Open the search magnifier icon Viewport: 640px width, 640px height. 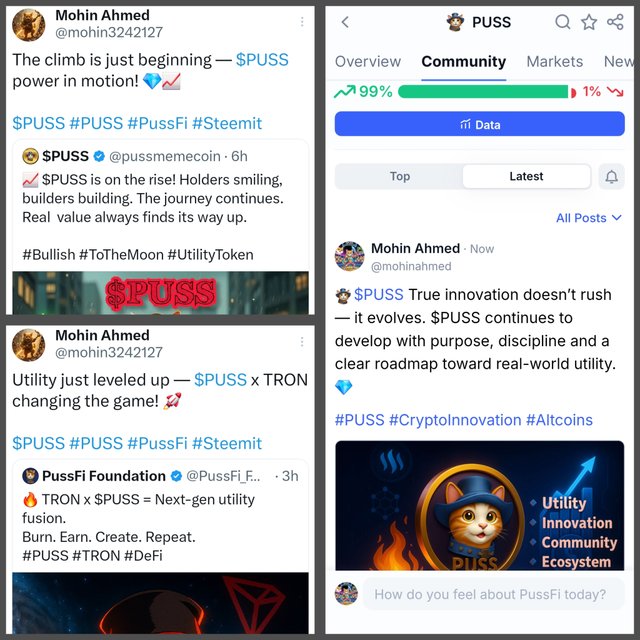pyautogui.click(x=563, y=22)
